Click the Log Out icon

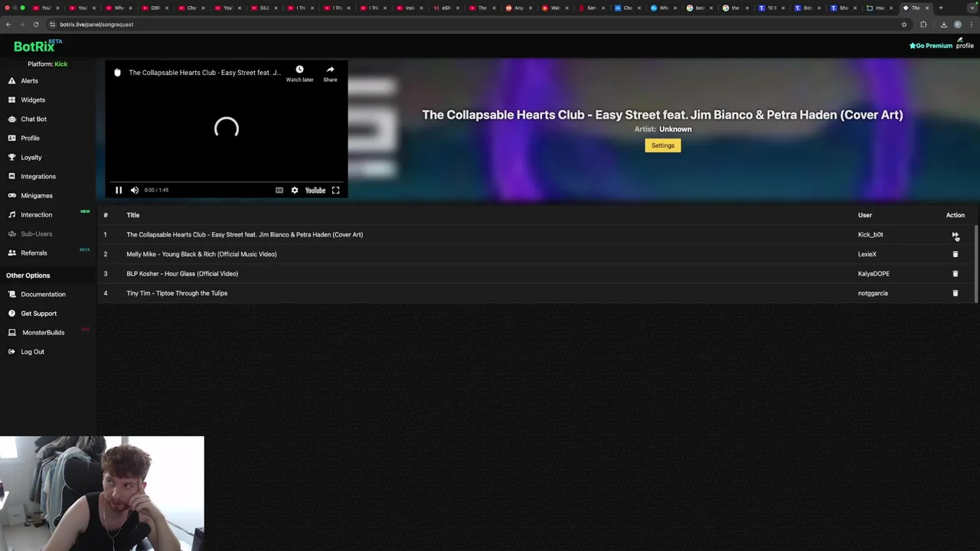coord(12,351)
